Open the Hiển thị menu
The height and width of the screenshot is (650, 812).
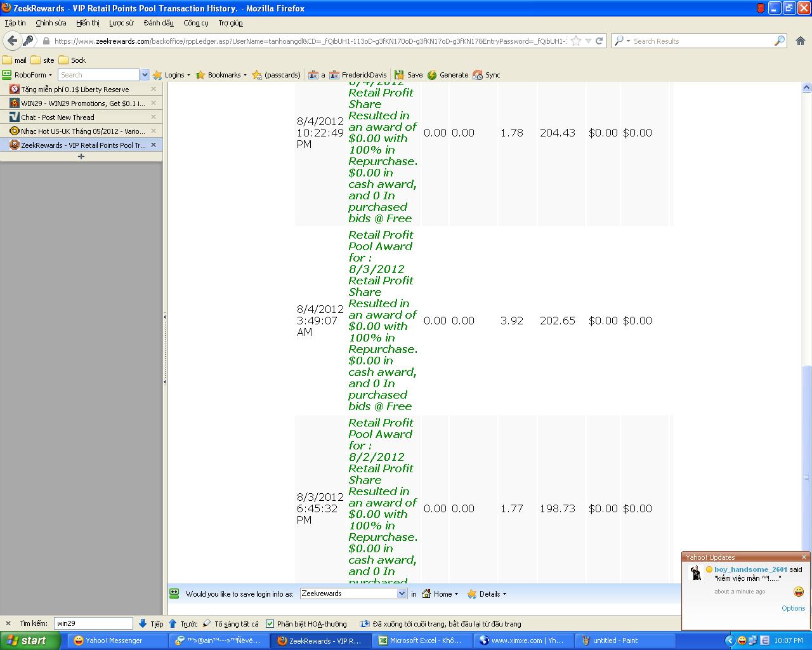pyautogui.click(x=88, y=23)
